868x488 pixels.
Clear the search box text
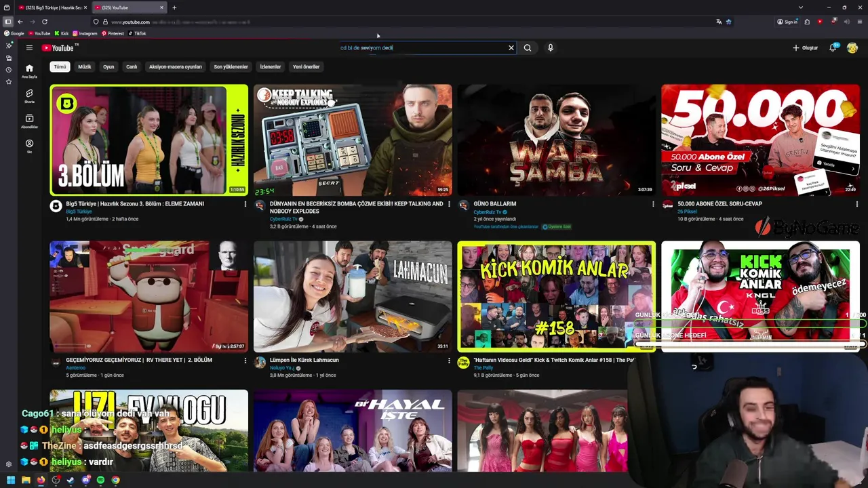pos(511,48)
